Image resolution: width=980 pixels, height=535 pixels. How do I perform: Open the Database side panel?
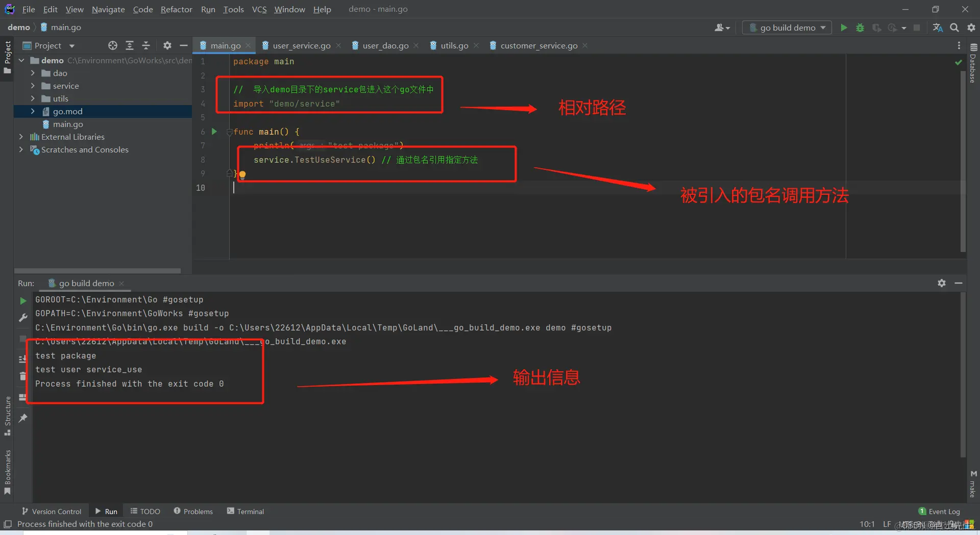pos(973,63)
